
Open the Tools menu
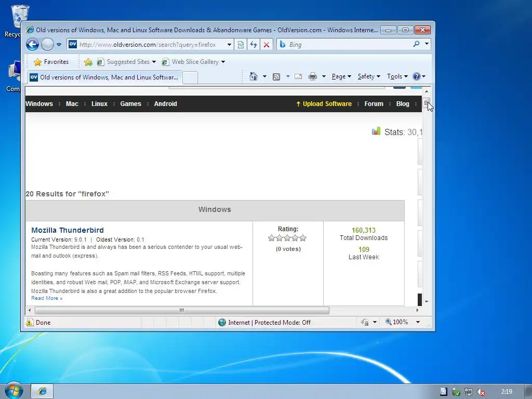pyautogui.click(x=397, y=76)
